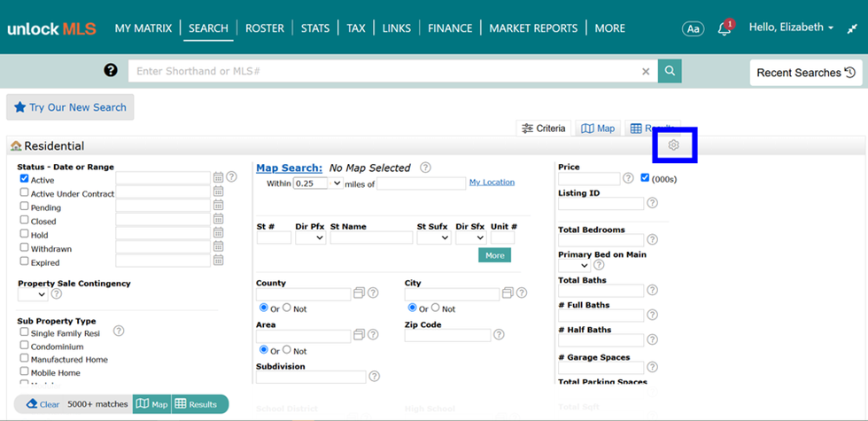
Task: Check Active Under Contract status
Action: tap(24, 192)
